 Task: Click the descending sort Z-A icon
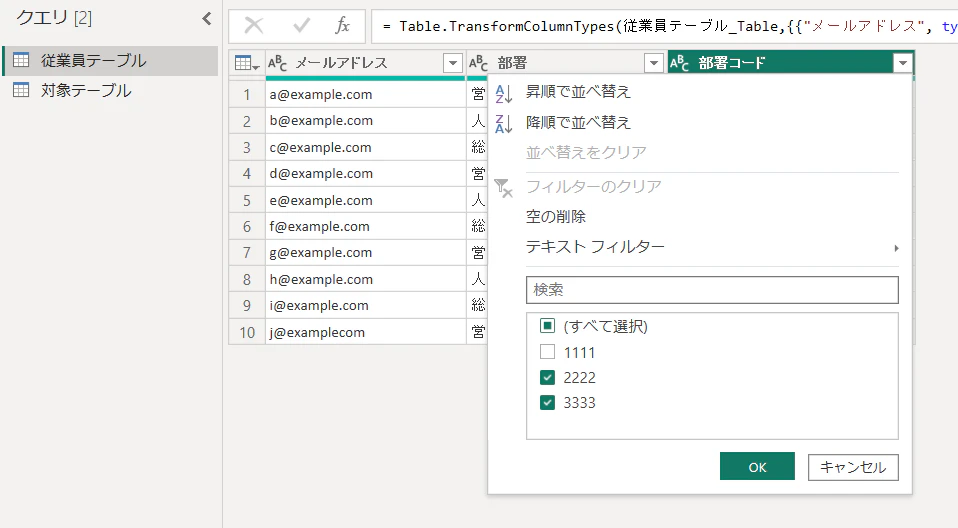pyautogui.click(x=503, y=123)
